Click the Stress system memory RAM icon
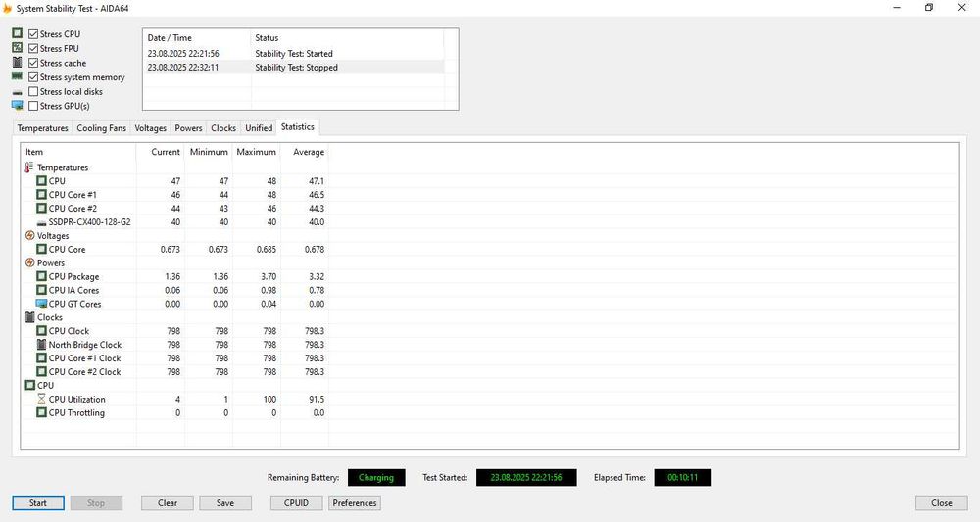This screenshot has height=522, width=980. pyautogui.click(x=18, y=76)
